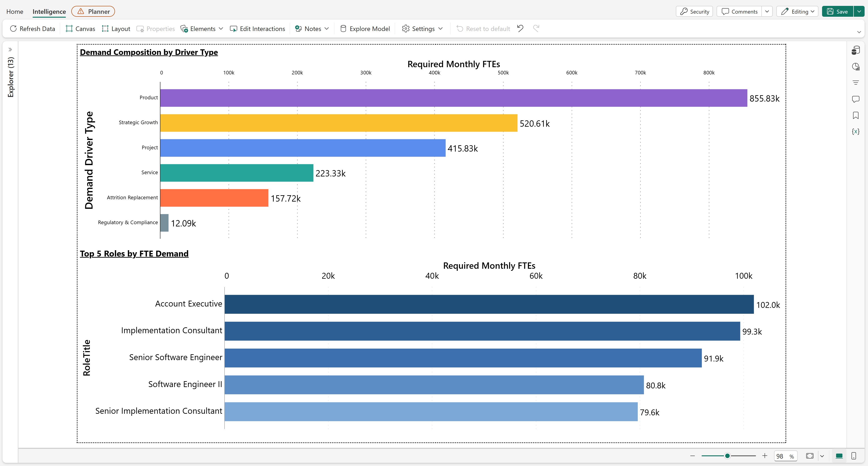The image size is (868, 466).
Task: Open the Notes dropdown
Action: (x=312, y=29)
